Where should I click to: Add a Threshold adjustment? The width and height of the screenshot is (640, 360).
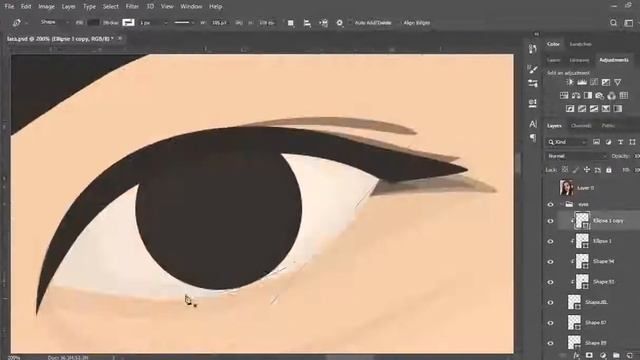pyautogui.click(x=594, y=109)
